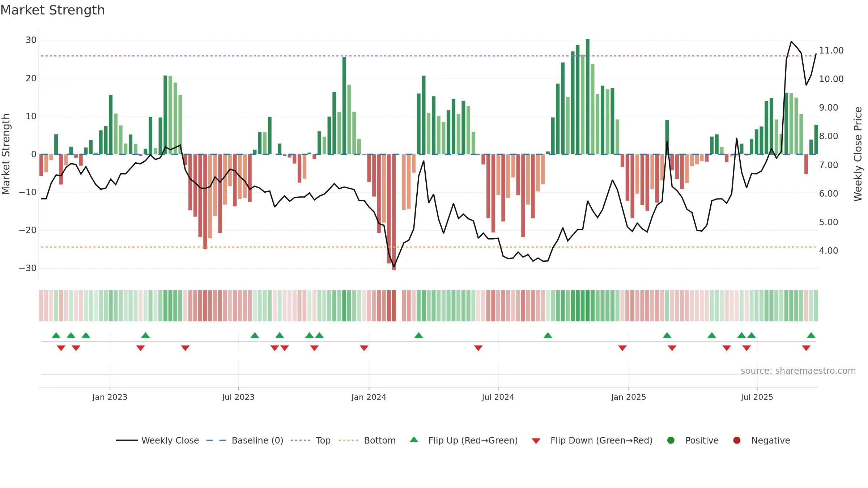868x488 pixels.
Task: Click the last flip-up triangle at far right
Action: pyautogui.click(x=811, y=335)
